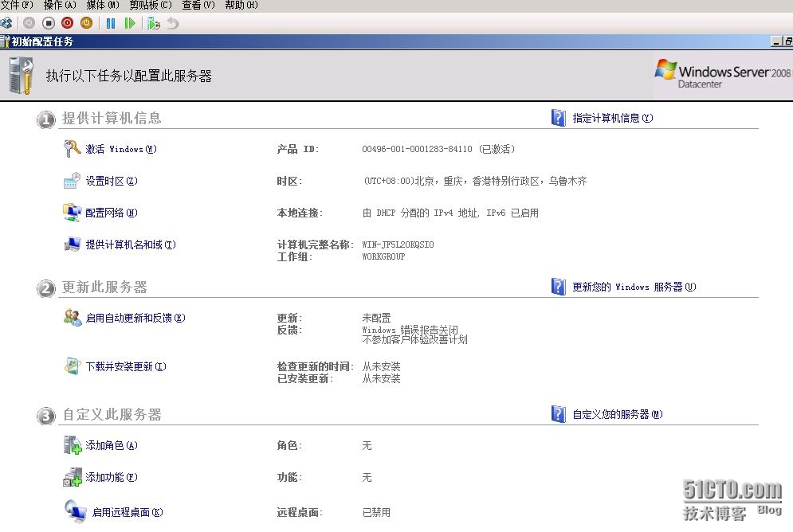
Task: Click the 设置时区 calendar clock icon
Action: pos(72,180)
